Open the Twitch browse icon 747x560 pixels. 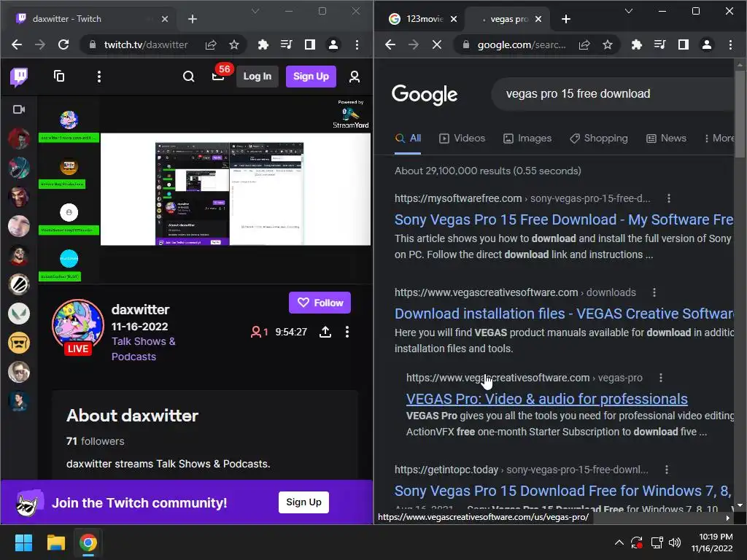59,76
